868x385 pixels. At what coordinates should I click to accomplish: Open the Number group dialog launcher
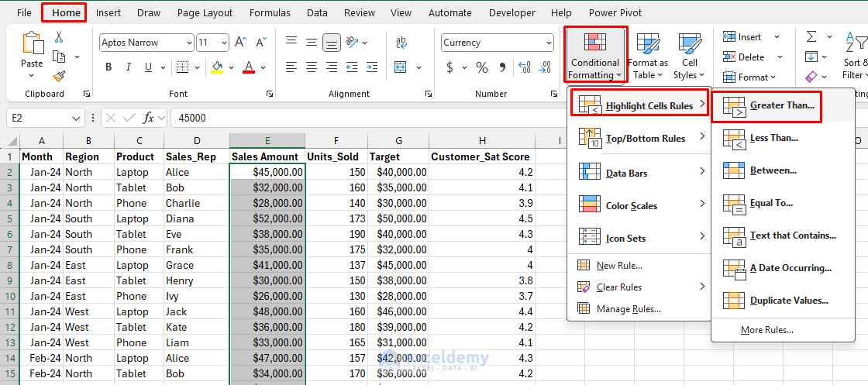553,94
